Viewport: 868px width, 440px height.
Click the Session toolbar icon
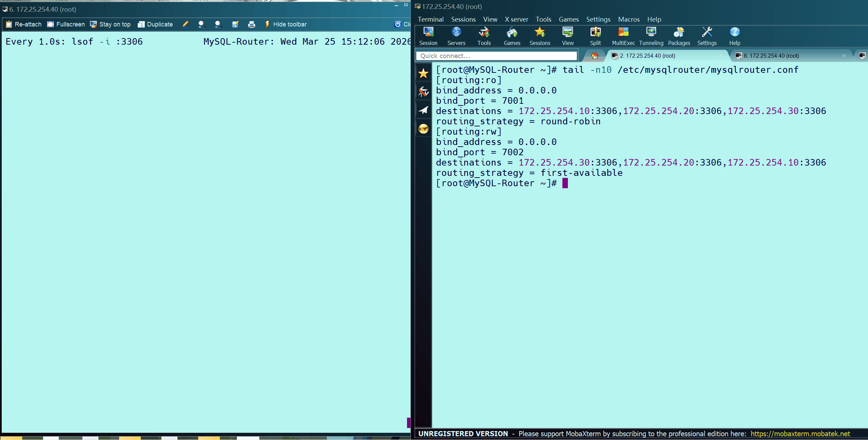(428, 36)
